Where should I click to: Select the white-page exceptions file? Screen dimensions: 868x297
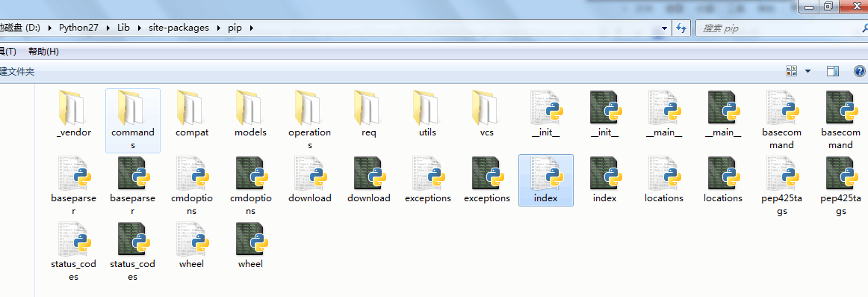tap(428, 180)
